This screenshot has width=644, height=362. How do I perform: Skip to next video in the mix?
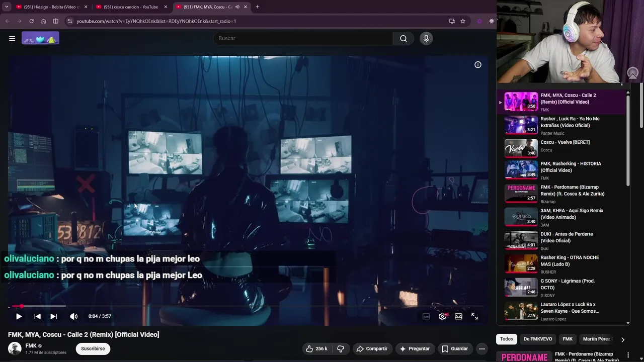(54, 316)
